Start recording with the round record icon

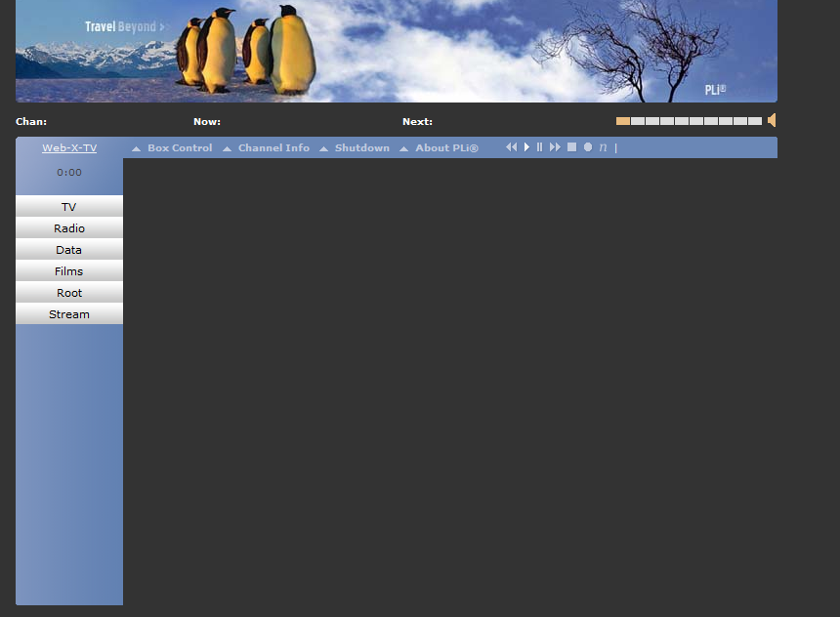(x=588, y=147)
